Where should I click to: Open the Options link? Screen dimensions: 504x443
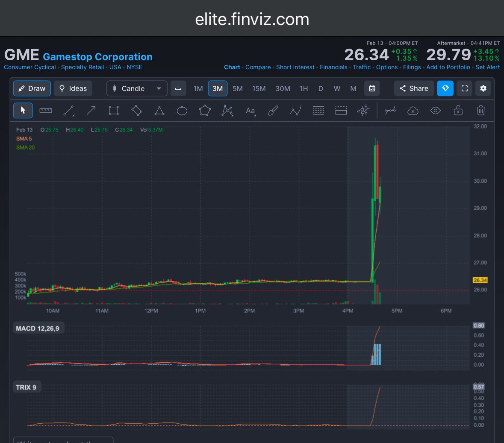pyautogui.click(x=387, y=67)
